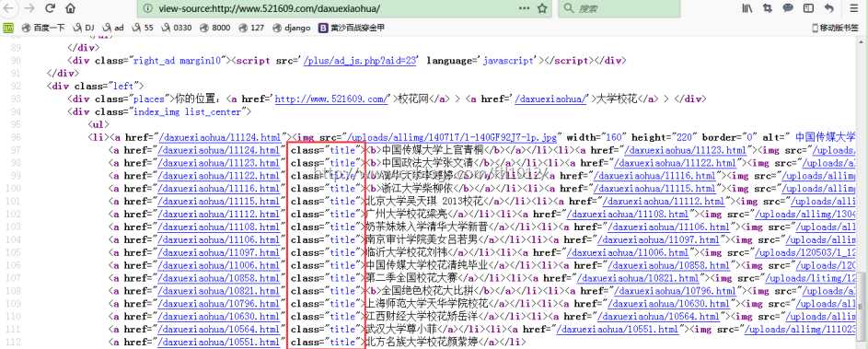Select the text 中国政法大学张文清
The height and width of the screenshot is (349, 868).
point(428,163)
